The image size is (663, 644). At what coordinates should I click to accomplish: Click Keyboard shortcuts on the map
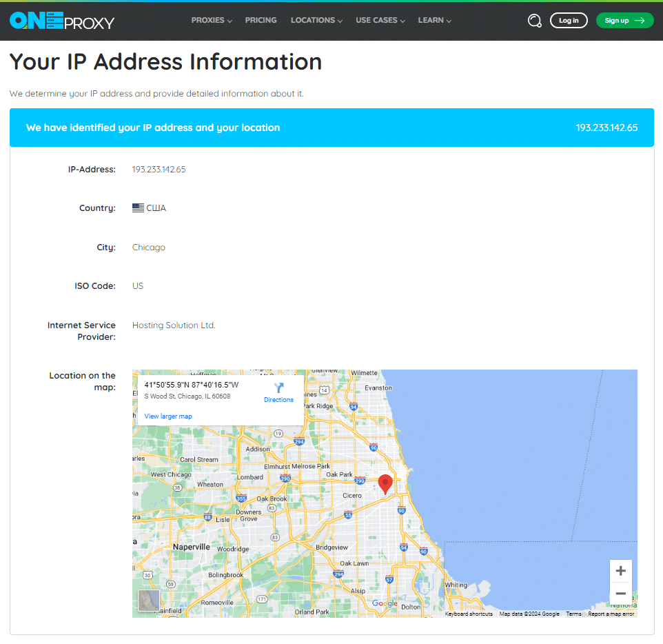pos(469,614)
